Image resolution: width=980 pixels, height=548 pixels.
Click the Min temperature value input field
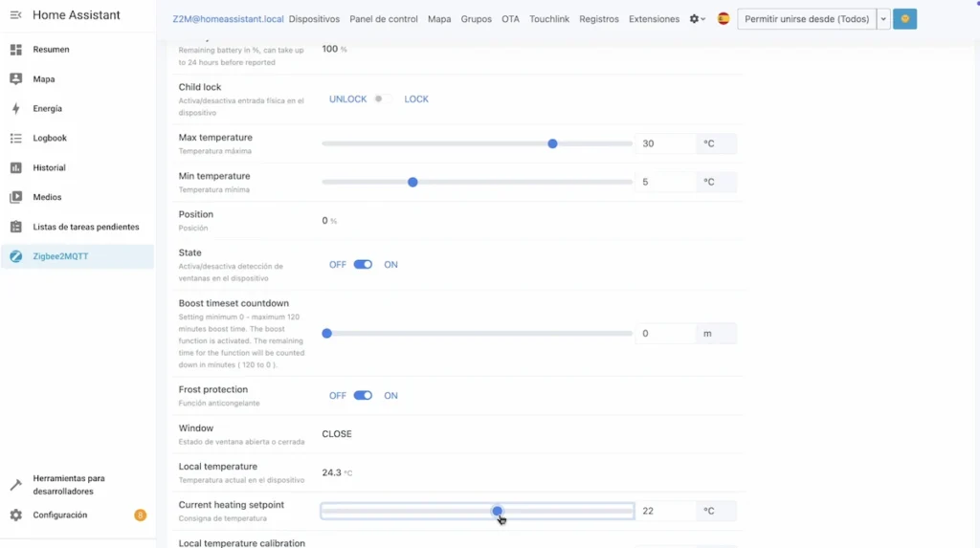[665, 182]
